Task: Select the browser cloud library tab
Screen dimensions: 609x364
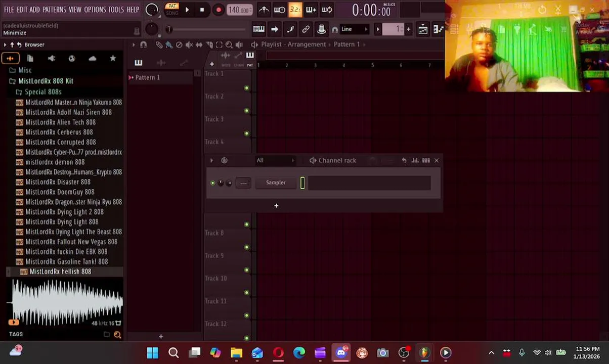Action: tap(92, 59)
